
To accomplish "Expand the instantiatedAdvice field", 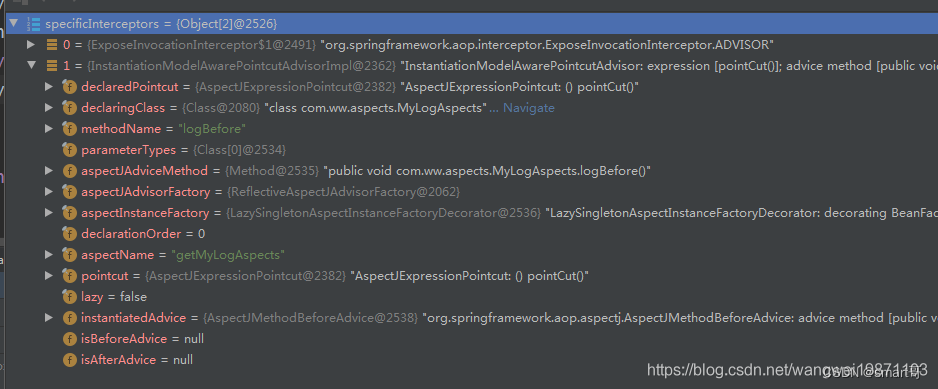I will pos(49,318).
